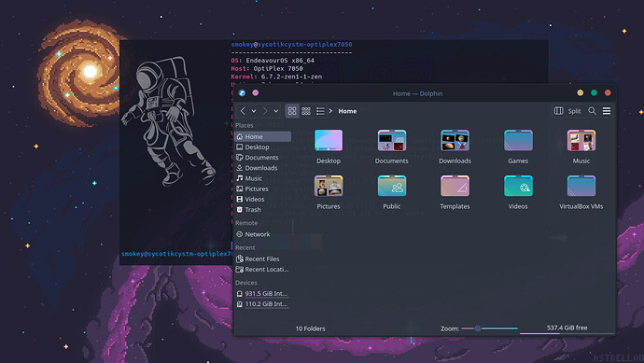Click the astronaut art in terminal window

168,120
